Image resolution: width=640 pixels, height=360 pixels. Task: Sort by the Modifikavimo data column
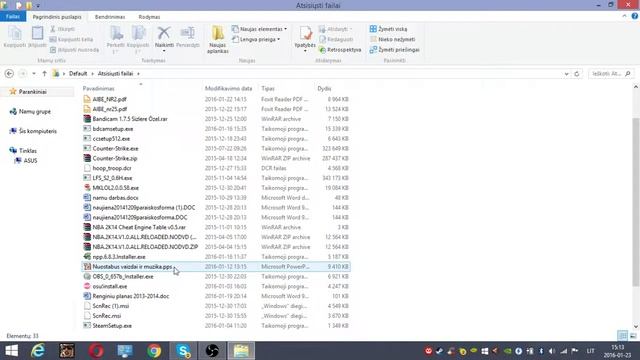coord(229,88)
